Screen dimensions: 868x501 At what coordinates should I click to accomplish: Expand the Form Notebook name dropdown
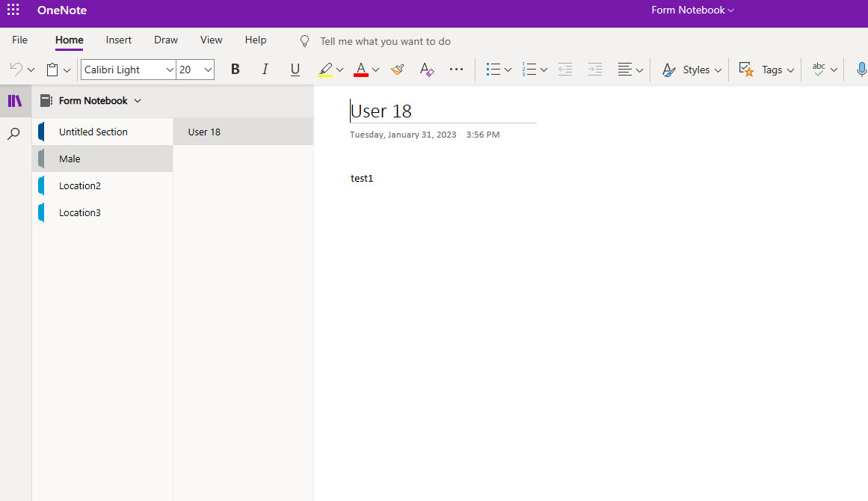[x=138, y=100]
